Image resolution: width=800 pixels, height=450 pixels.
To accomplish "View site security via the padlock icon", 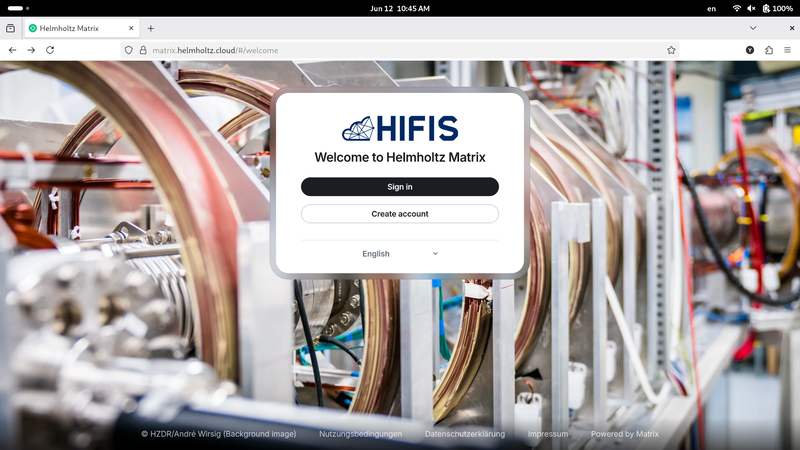I will point(143,50).
